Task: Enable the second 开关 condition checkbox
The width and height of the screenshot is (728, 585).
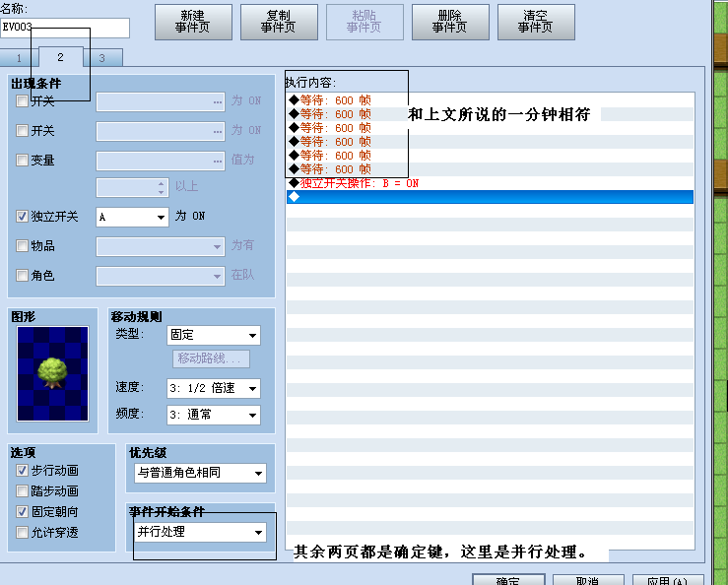Action: pyautogui.click(x=22, y=130)
